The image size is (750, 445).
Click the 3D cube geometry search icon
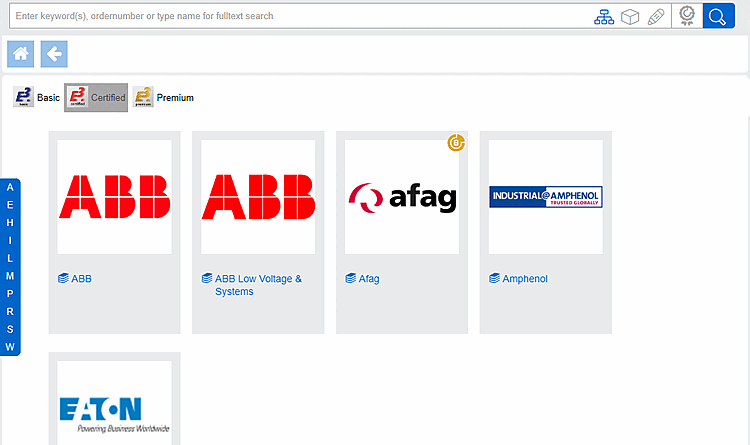(630, 17)
